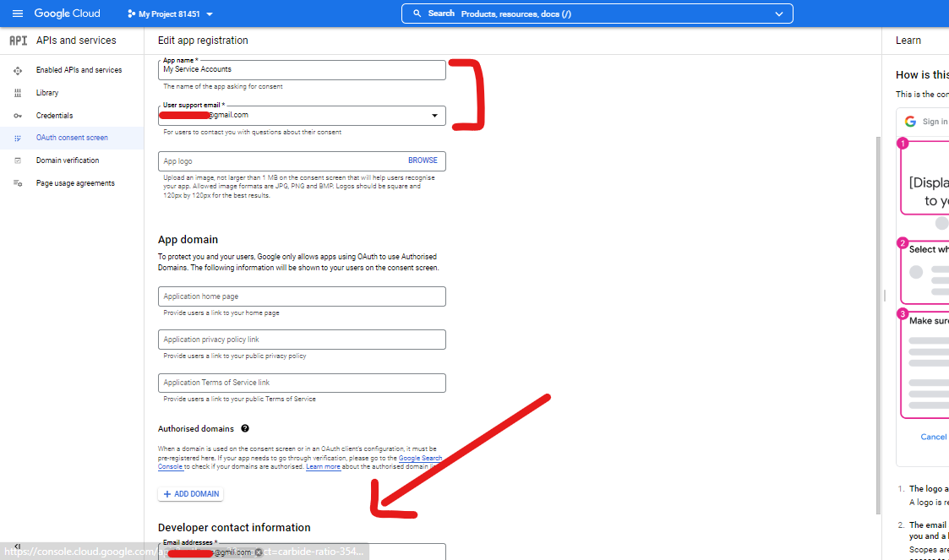Click the Credentials key icon
Viewport: 949px width, 560px height.
(18, 116)
